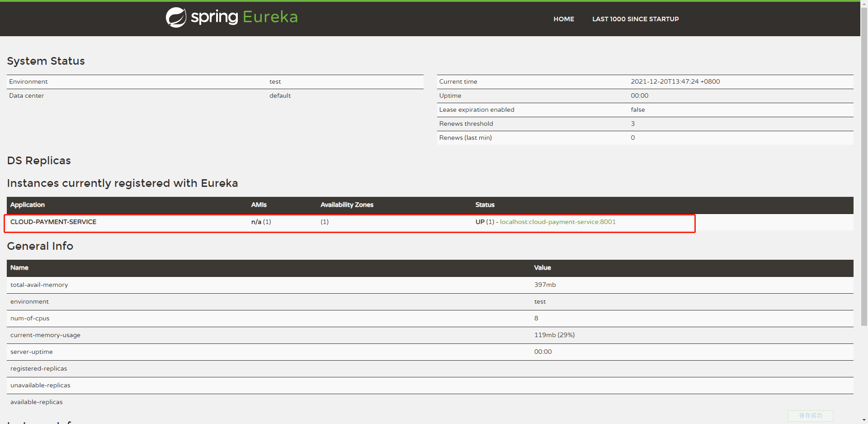This screenshot has height=424, width=868.
Task: Click the scrollbar down arrow
Action: click(864, 420)
